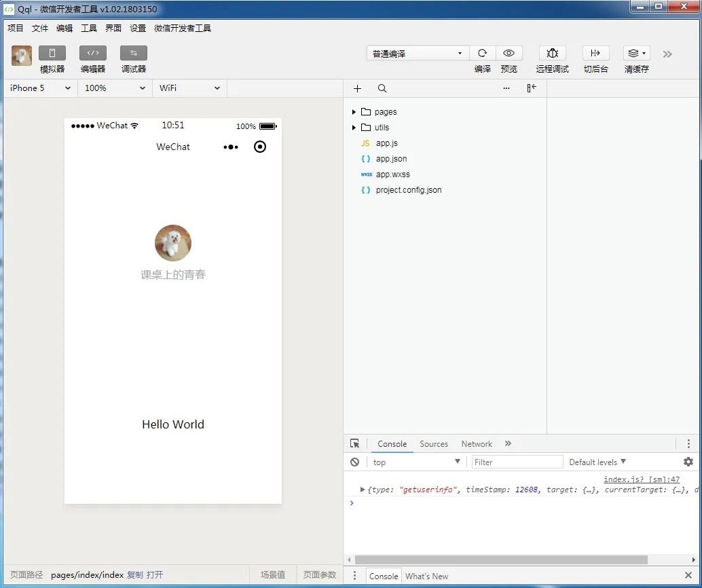
Task: Open the 工具 menu
Action: pyautogui.click(x=89, y=29)
